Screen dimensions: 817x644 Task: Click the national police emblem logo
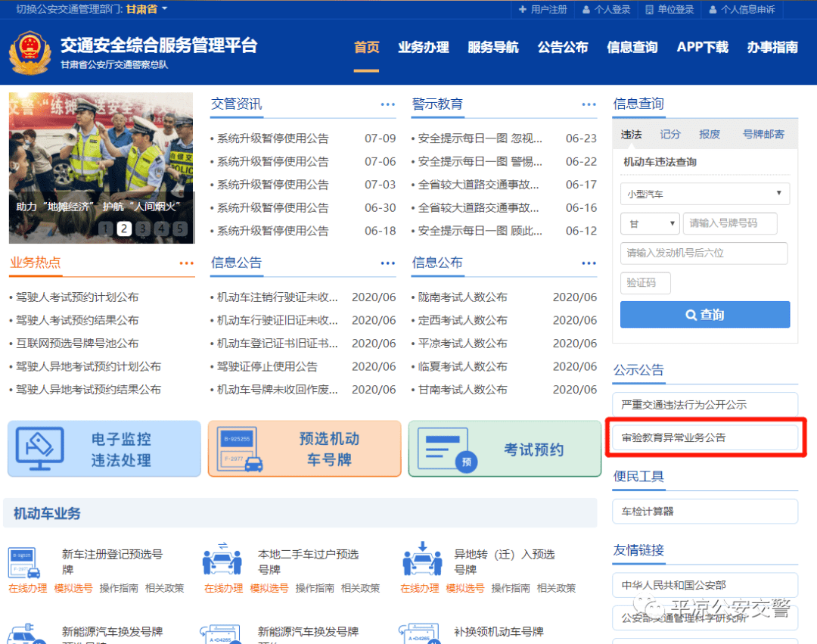pos(30,53)
